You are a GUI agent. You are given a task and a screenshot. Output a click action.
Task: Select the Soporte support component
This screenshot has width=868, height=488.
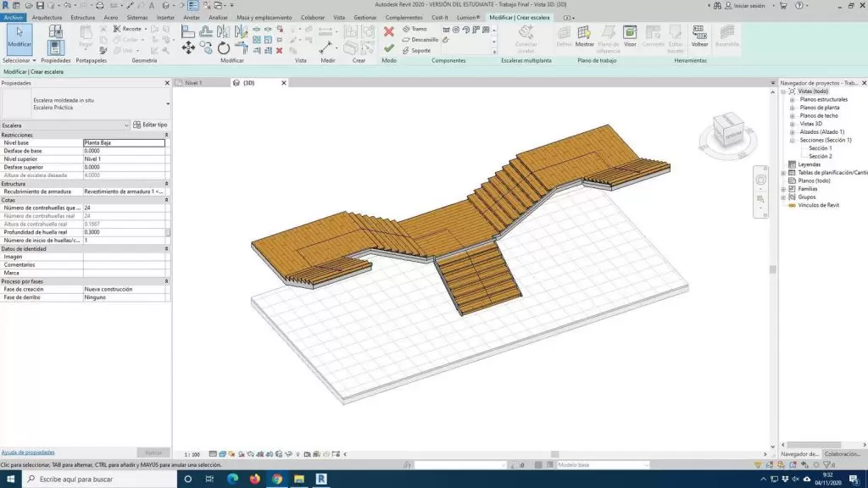tap(417, 51)
